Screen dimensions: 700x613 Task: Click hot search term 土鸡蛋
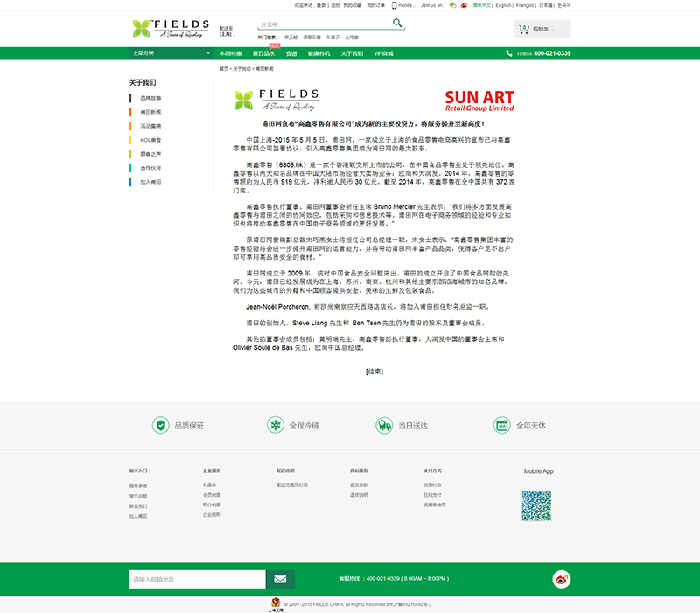click(x=352, y=38)
